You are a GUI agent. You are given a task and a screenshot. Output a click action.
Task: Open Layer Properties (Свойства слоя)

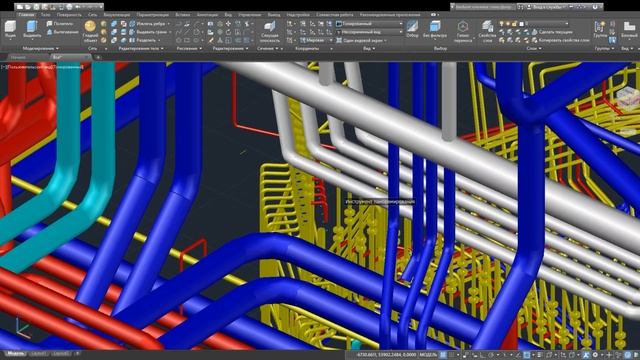pyautogui.click(x=487, y=31)
